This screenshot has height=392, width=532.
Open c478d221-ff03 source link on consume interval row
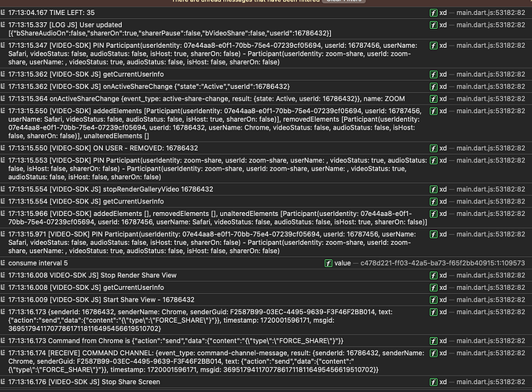(442, 263)
